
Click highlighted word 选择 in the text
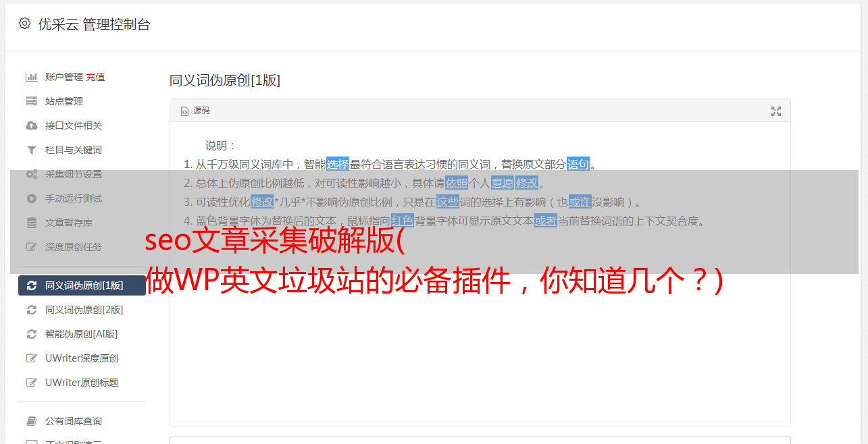(338, 164)
